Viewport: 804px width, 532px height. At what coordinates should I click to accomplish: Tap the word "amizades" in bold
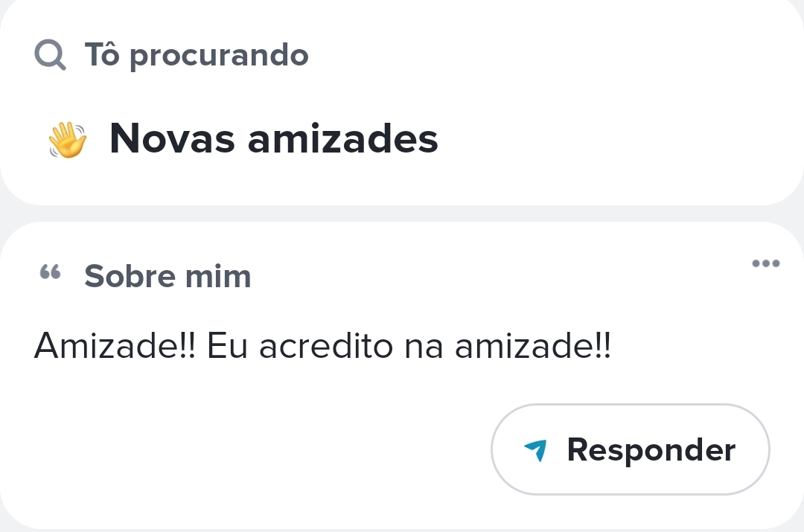click(x=342, y=138)
